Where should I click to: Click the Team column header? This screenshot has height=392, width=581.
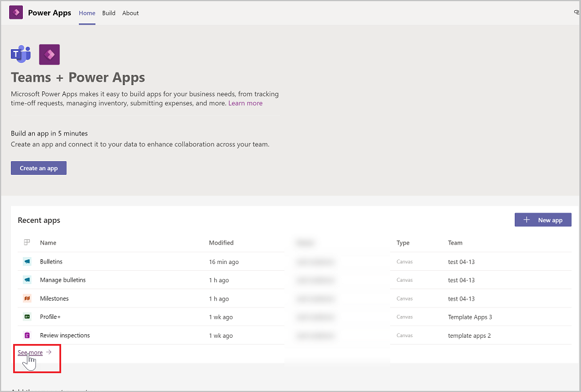455,243
